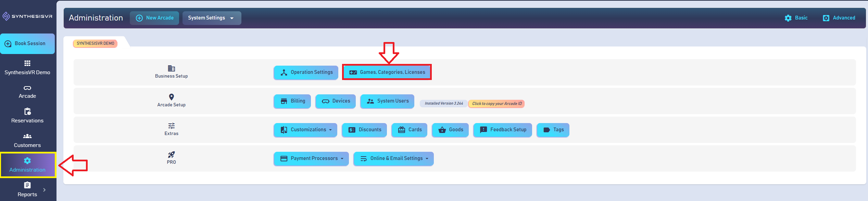Open the Billing page
The image size is (868, 201).
tap(292, 101)
